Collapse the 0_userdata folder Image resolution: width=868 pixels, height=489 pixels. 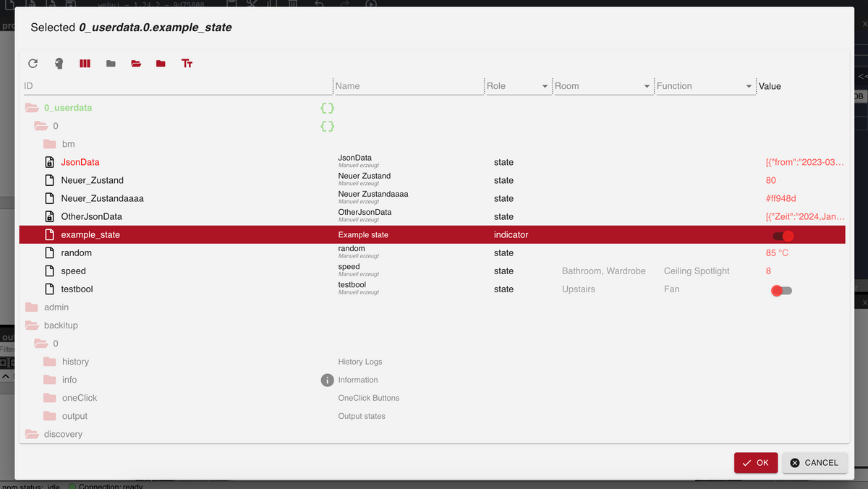pos(31,108)
